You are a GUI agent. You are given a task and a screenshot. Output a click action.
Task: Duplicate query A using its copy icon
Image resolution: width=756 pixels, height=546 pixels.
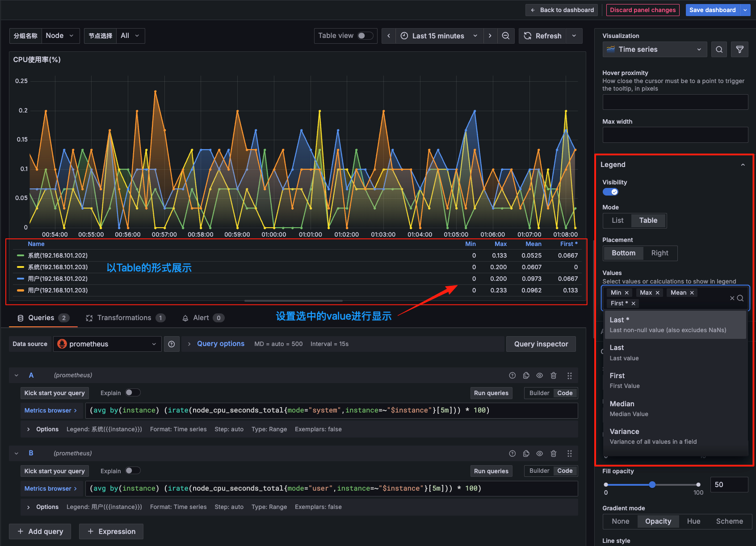tap(526, 375)
